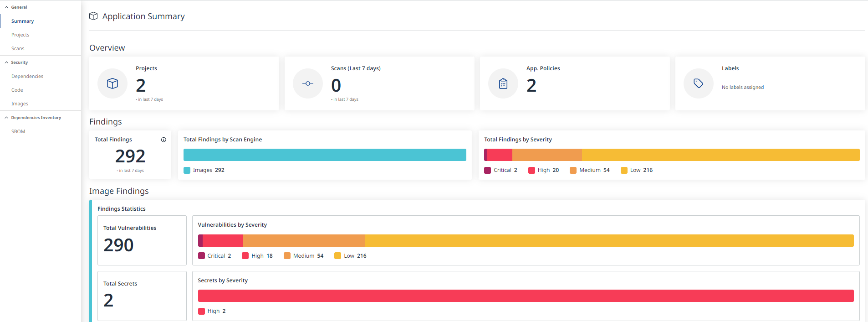Click the Scans commit icon in Overview
Viewport: 868px width, 322px height.
click(x=308, y=83)
